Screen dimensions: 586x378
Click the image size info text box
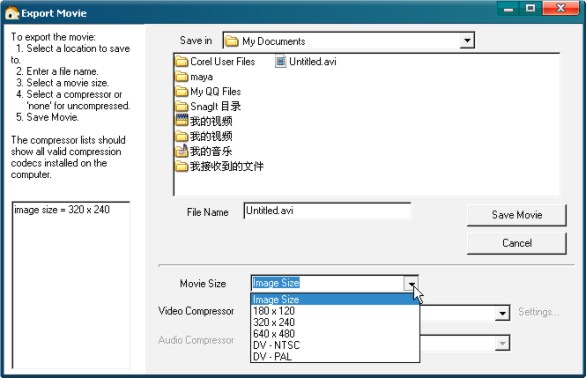71,285
